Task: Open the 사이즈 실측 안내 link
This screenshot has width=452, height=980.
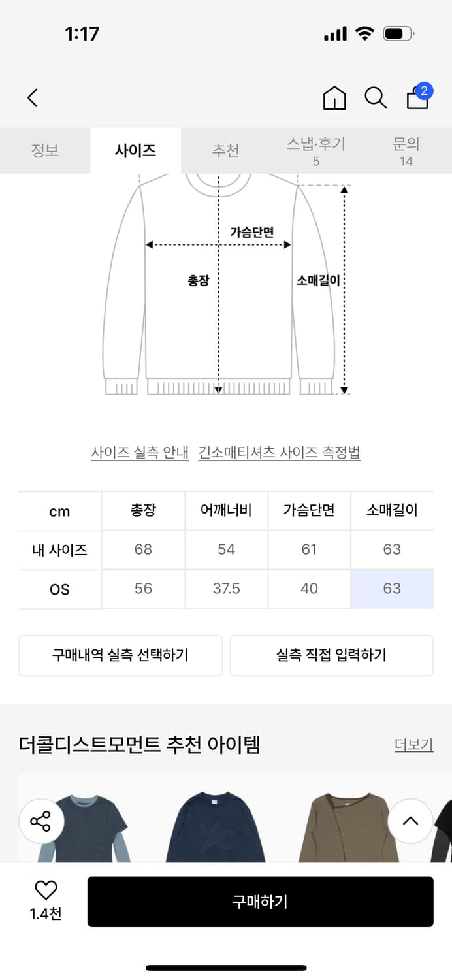Action: (x=140, y=452)
